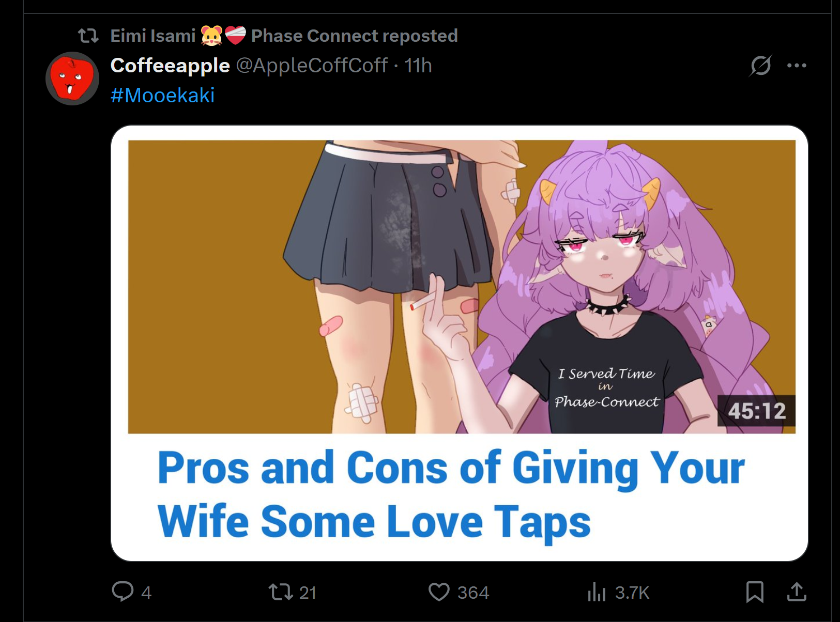The height and width of the screenshot is (622, 840).
Task: Open view analytics bar chart icon
Action: (597, 592)
